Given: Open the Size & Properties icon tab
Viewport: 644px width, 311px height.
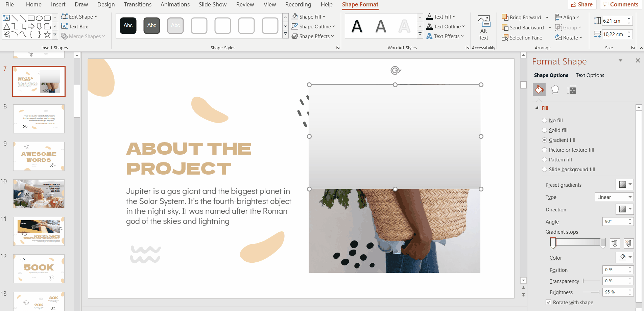Looking at the screenshot, I should (x=572, y=90).
